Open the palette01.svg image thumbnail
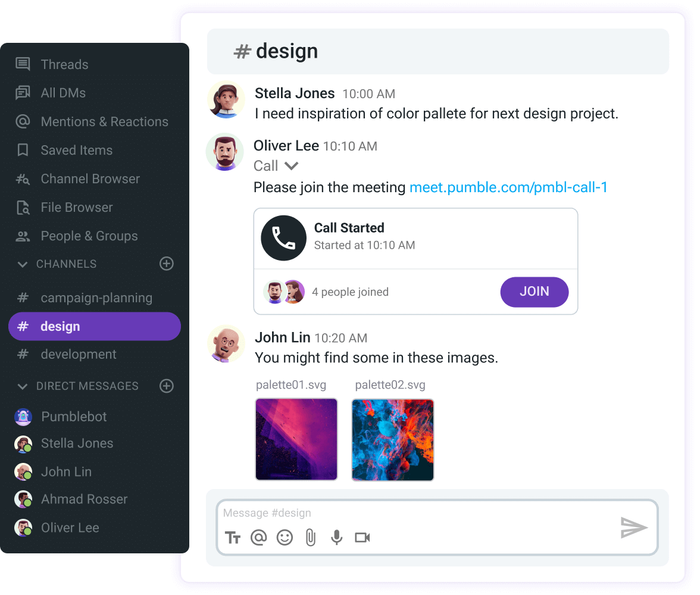Viewport: 700px width, 595px height. 296,439
